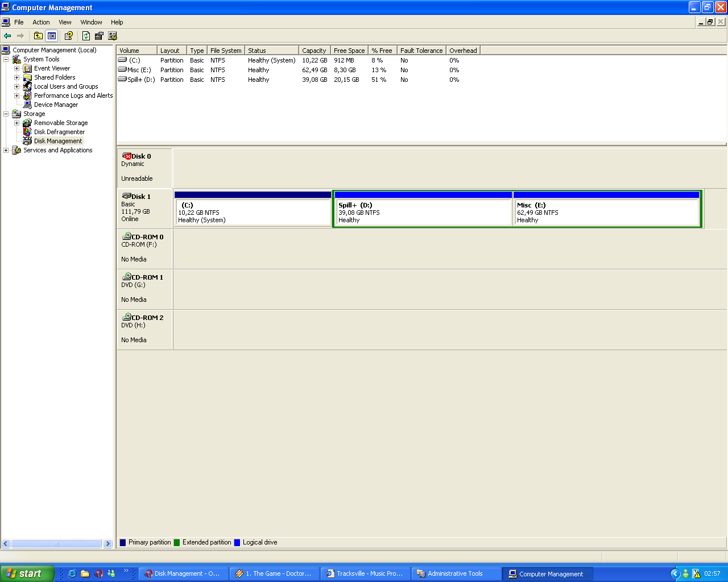The width and height of the screenshot is (728, 582).
Task: Select the Spill+ (D:) partition block
Action: (x=423, y=213)
